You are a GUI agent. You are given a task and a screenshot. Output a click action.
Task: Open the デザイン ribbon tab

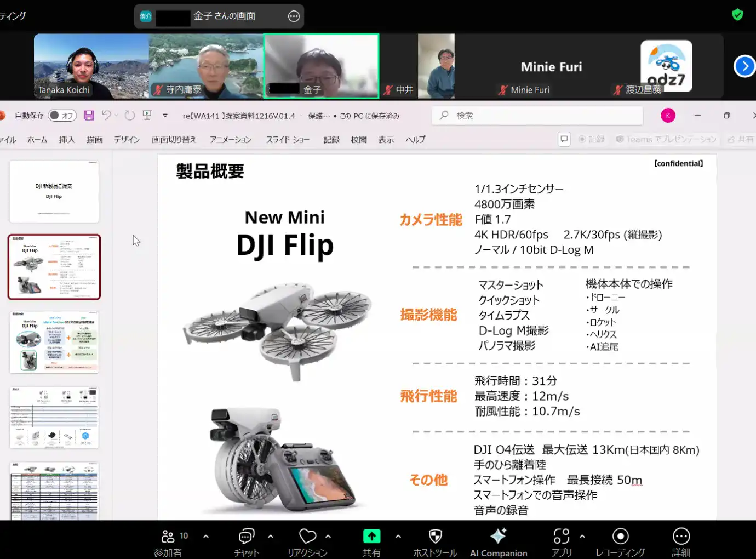click(127, 140)
